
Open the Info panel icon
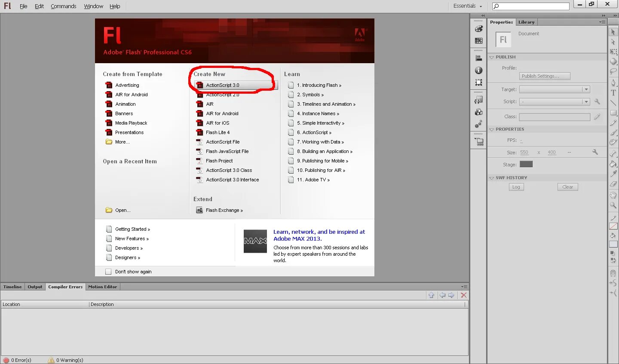tap(478, 70)
